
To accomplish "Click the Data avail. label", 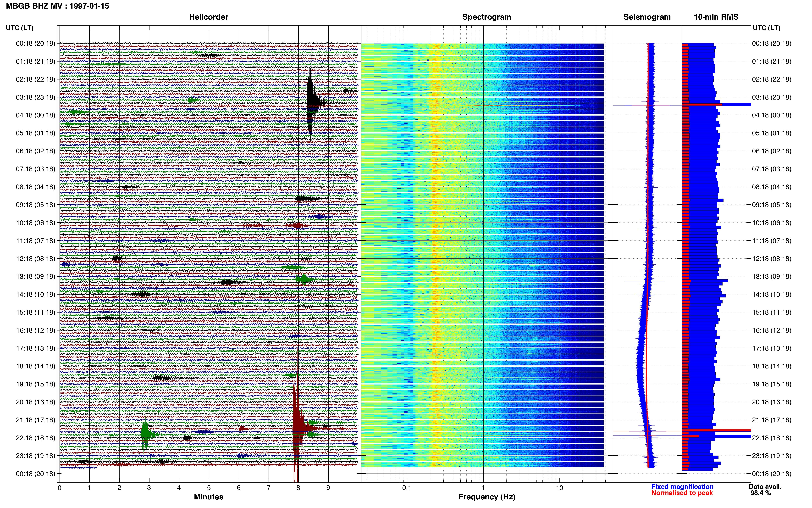I will coord(765,486).
